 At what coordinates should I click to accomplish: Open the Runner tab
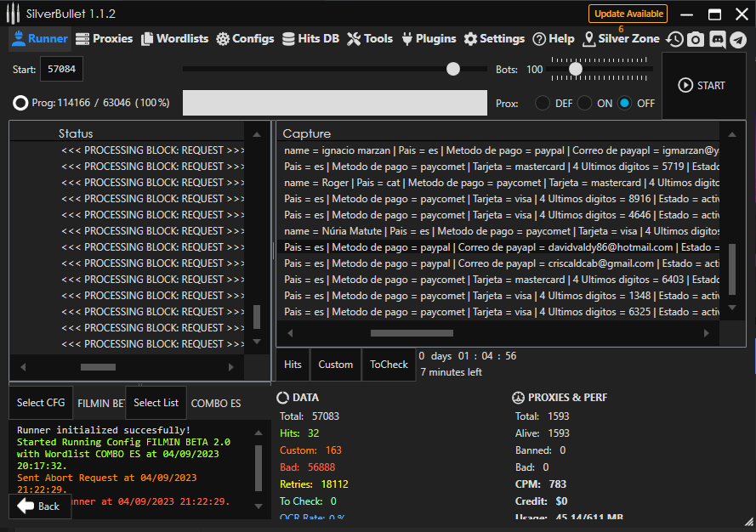(40, 38)
